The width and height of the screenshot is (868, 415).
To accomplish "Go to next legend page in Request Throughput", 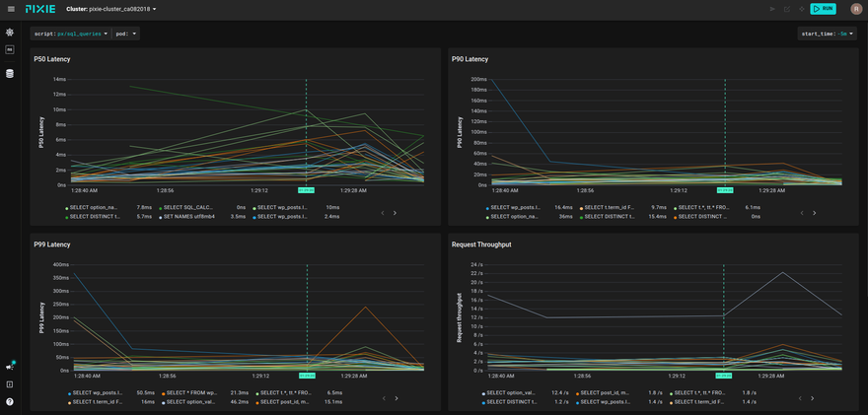I will pyautogui.click(x=813, y=398).
